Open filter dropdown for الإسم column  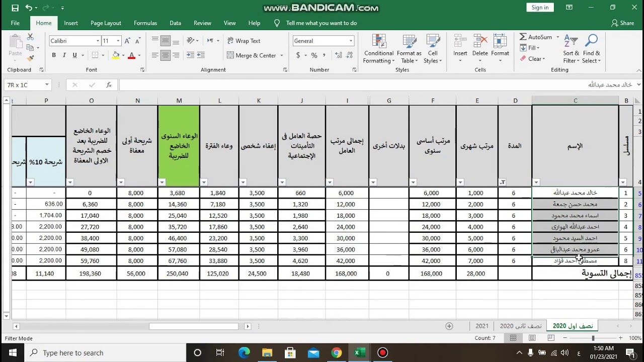pos(536,183)
